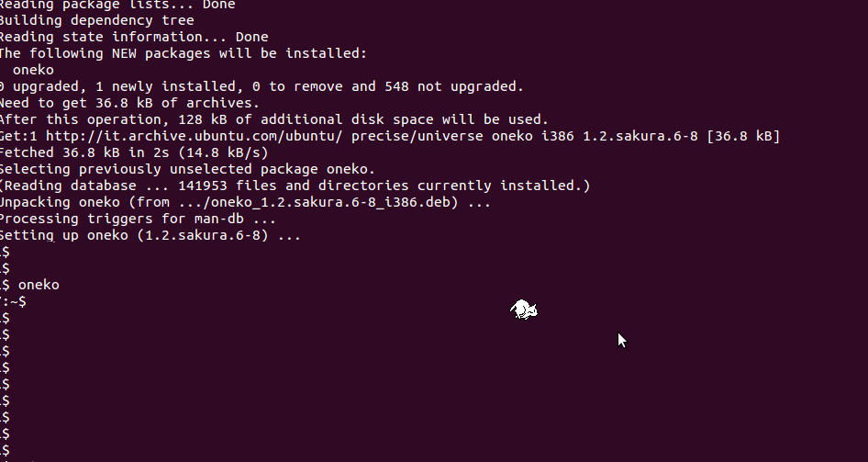Click the "[36.8 kB]" size in brackets

[x=742, y=136]
